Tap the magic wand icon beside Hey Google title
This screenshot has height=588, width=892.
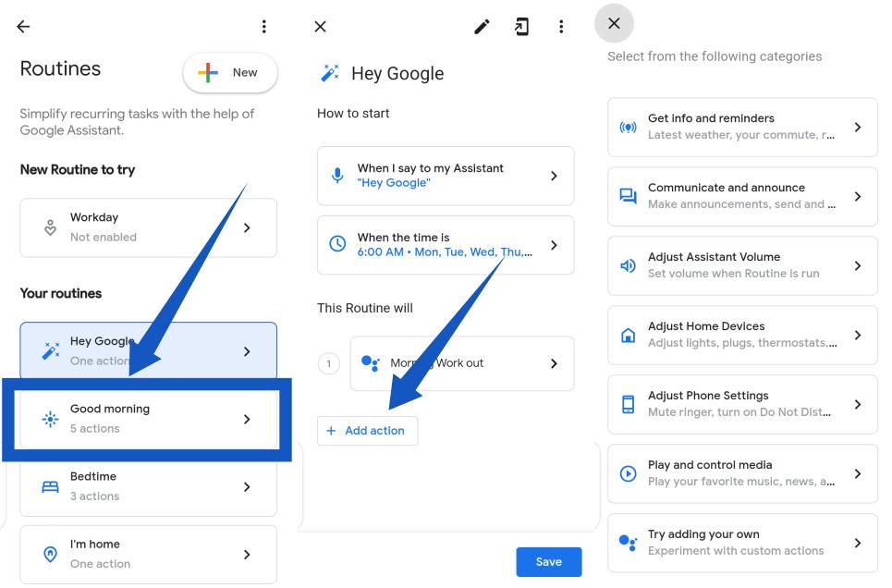[330, 73]
